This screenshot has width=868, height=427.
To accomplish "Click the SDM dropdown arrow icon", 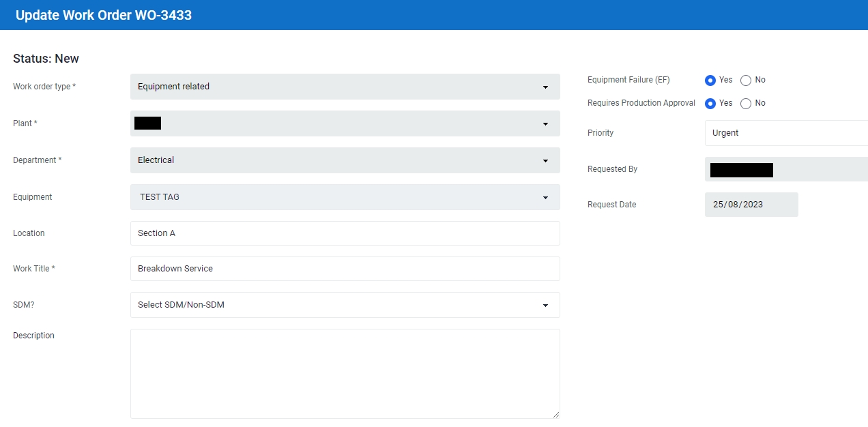I will (x=545, y=306).
